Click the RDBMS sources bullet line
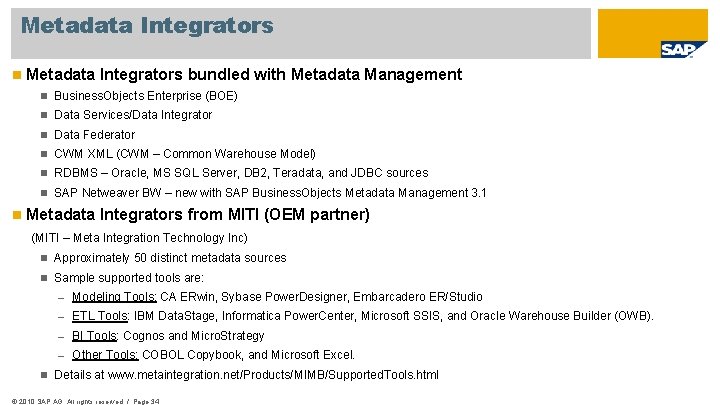 click(x=240, y=173)
